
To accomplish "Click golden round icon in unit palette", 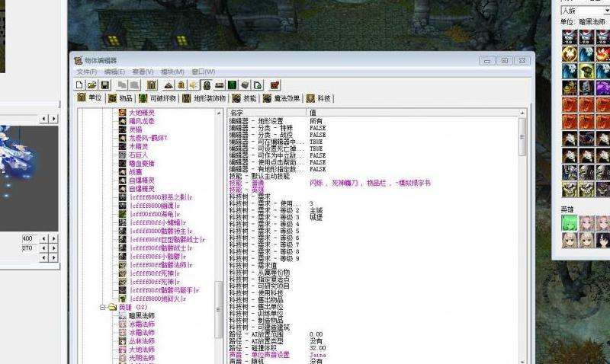I will 570,54.
